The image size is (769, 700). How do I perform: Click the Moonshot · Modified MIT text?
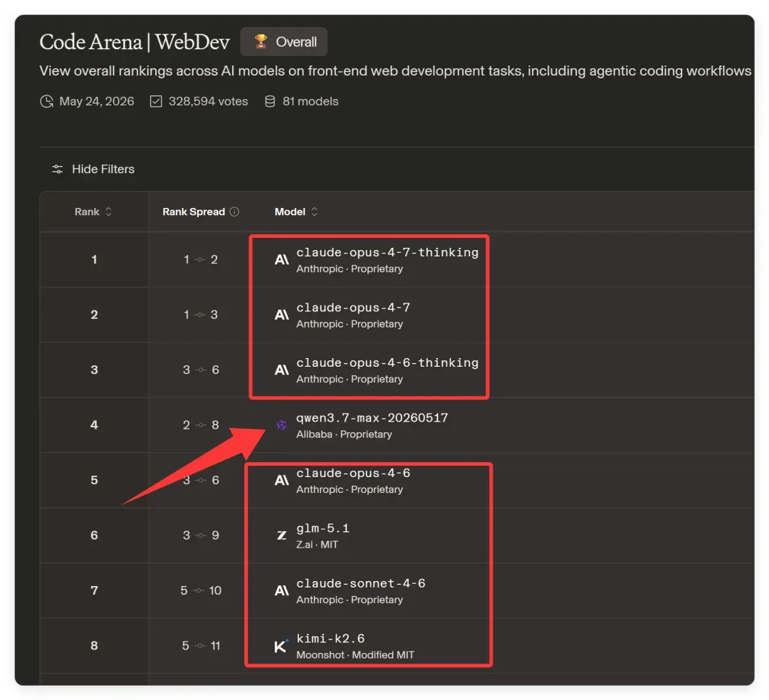355,655
